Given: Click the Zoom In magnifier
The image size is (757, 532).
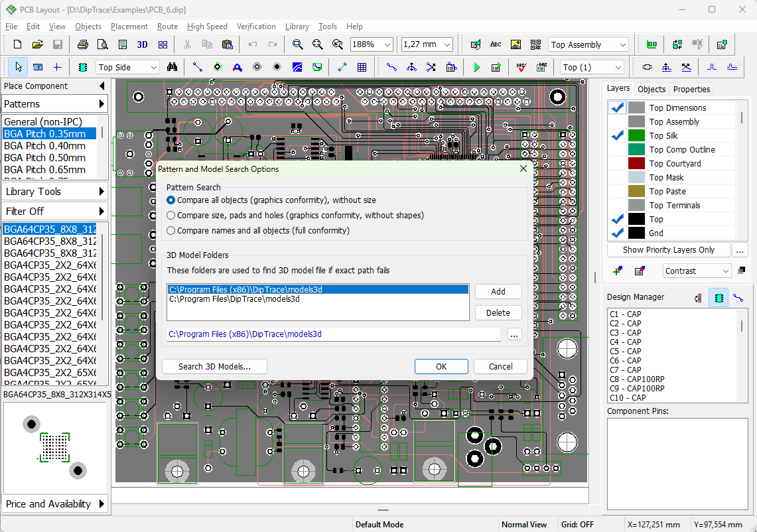Looking at the screenshot, I should point(298,44).
